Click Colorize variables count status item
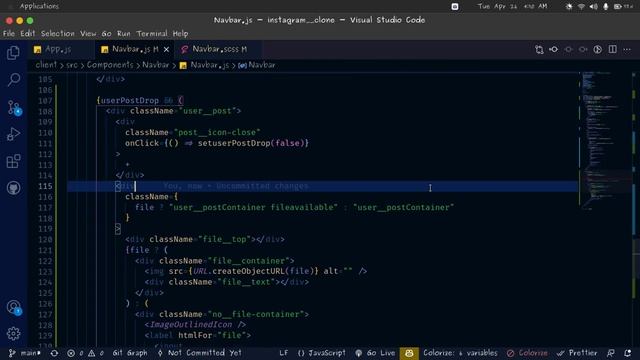 click(460, 353)
